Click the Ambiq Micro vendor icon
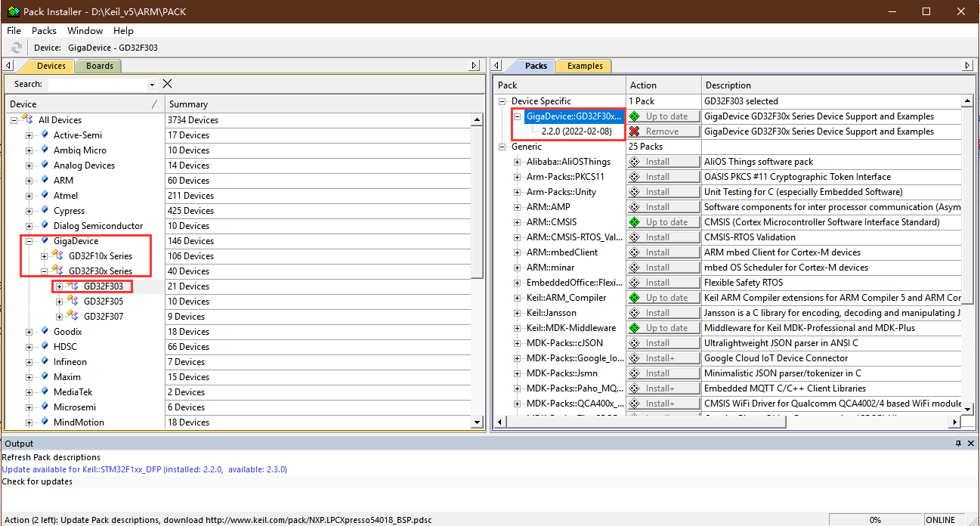The width and height of the screenshot is (980, 526). tap(45, 150)
